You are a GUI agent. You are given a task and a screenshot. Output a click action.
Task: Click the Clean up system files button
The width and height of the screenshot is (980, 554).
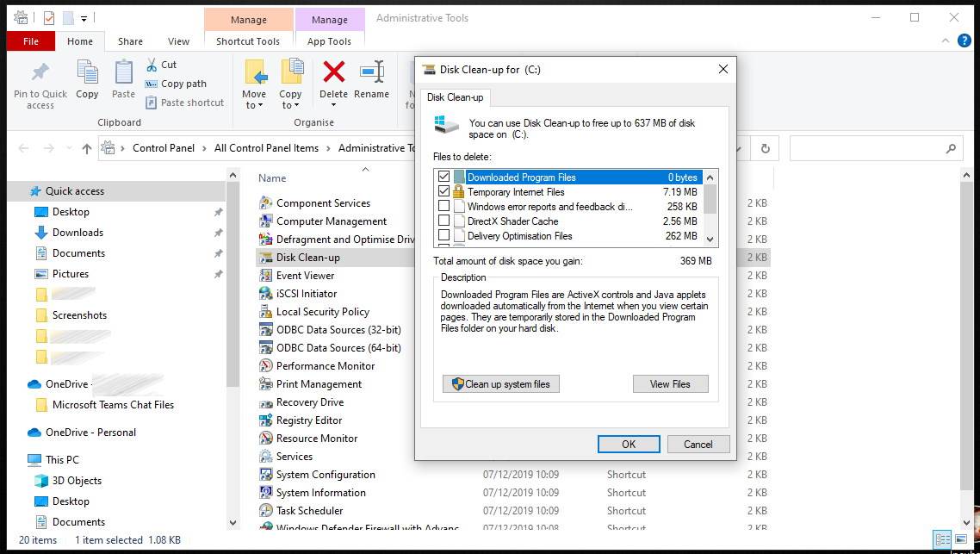click(500, 383)
